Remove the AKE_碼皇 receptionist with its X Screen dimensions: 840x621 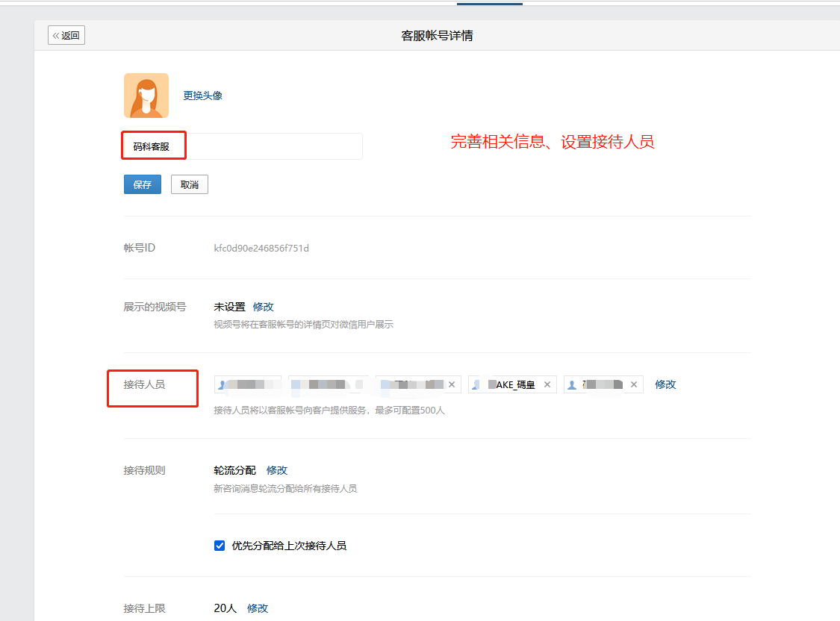pyautogui.click(x=547, y=384)
